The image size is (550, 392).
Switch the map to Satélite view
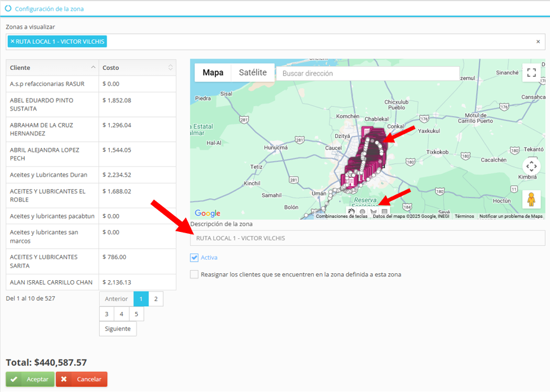(x=253, y=72)
